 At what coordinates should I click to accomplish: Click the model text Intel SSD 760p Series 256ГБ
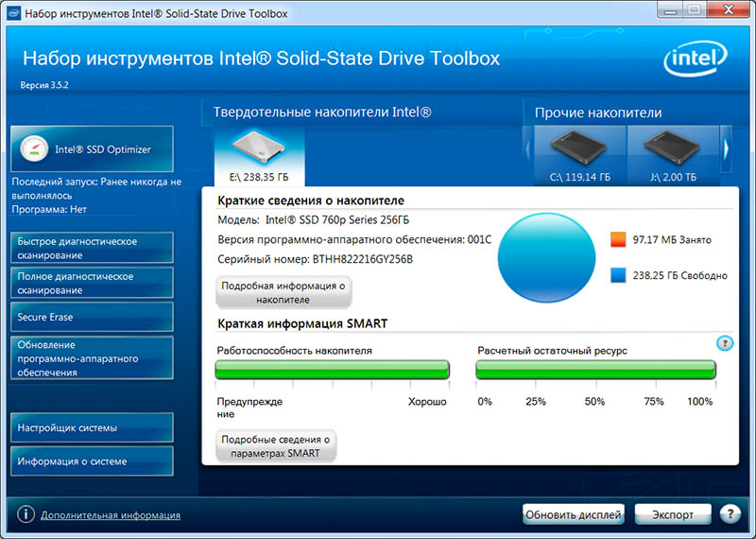click(x=337, y=220)
